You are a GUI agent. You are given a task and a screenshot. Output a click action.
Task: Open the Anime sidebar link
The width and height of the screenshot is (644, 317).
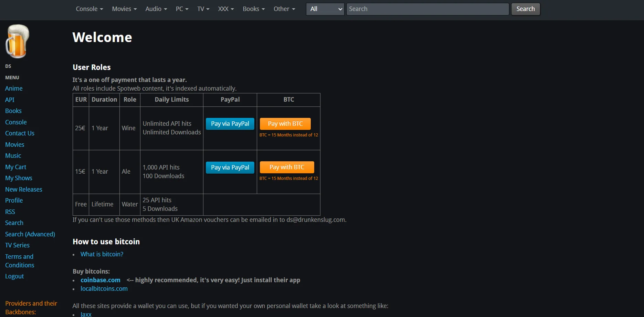tap(14, 89)
